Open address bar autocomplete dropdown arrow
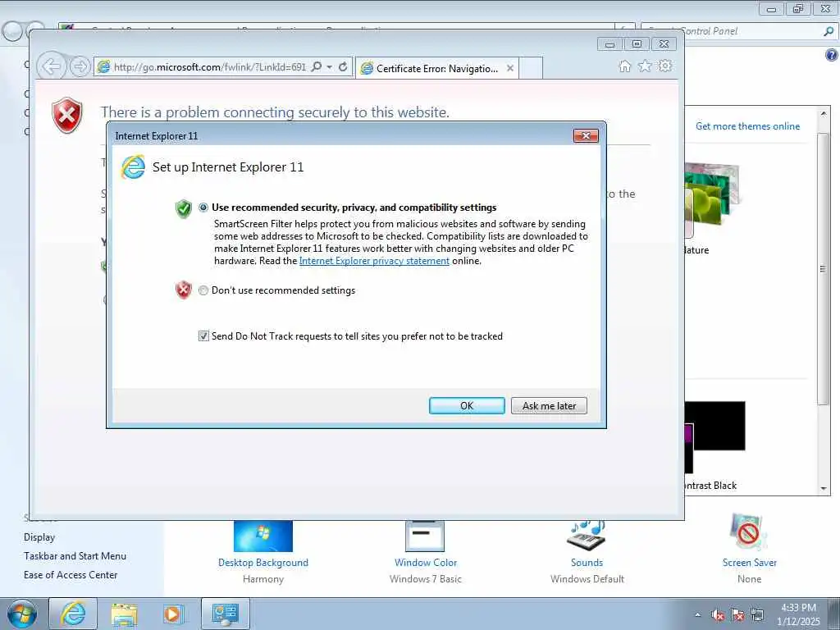Screen dimensions: 840x630 tap(330, 66)
